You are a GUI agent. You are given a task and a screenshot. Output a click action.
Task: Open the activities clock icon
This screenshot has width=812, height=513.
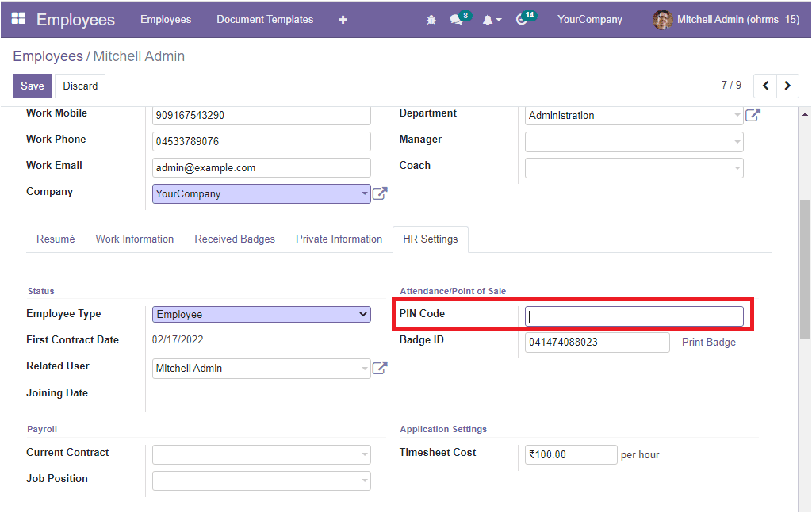pos(522,20)
